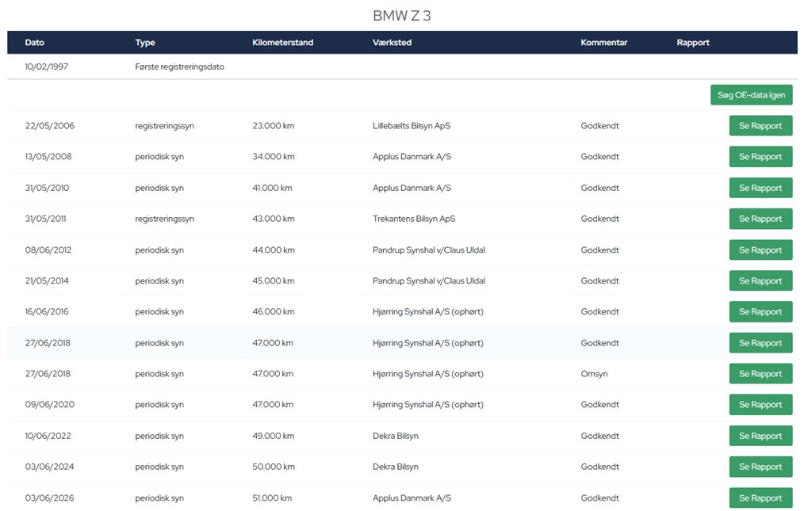The width and height of the screenshot is (812, 511).
Task: Click the Omsyn comment
Action: tap(595, 373)
